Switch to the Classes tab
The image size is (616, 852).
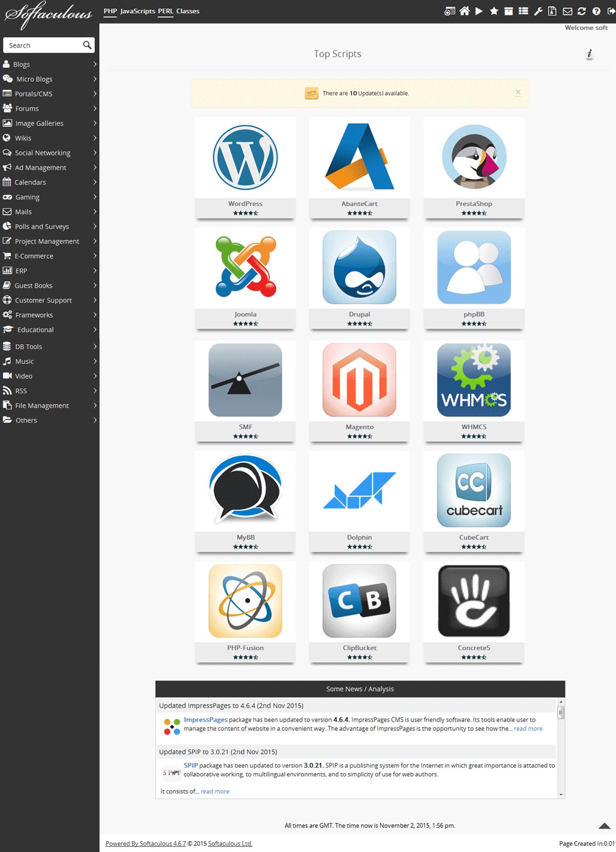188,11
